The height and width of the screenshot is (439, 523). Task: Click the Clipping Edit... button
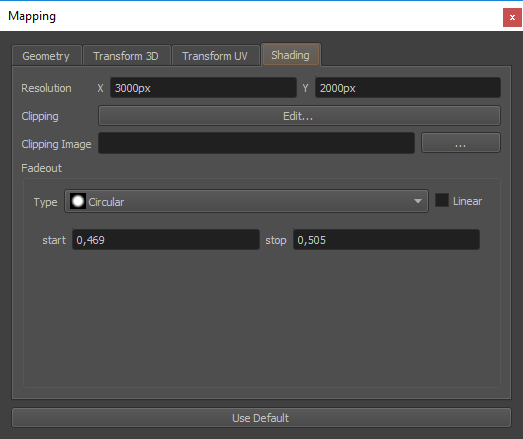pyautogui.click(x=299, y=116)
